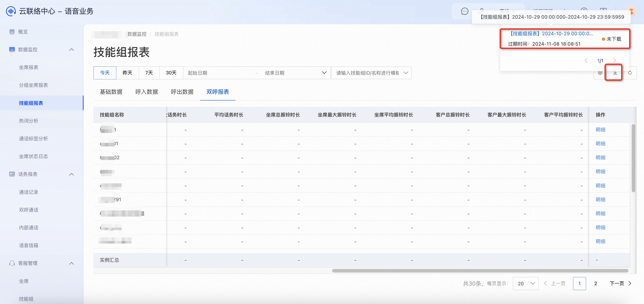Select the 今天 quick date filter

(105, 73)
